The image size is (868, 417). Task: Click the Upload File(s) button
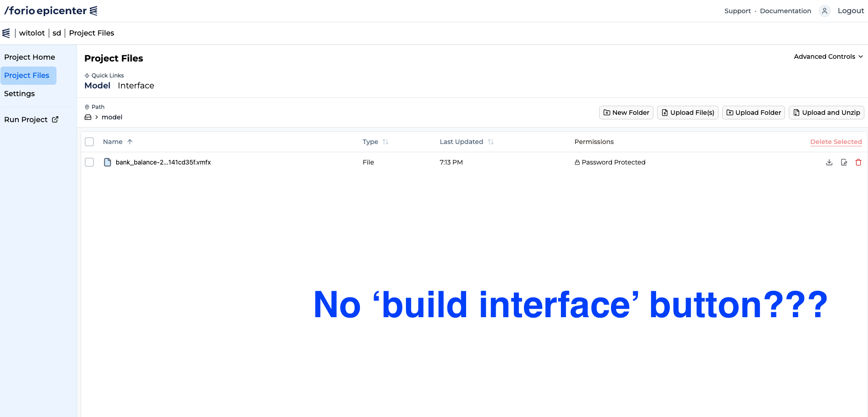(688, 113)
